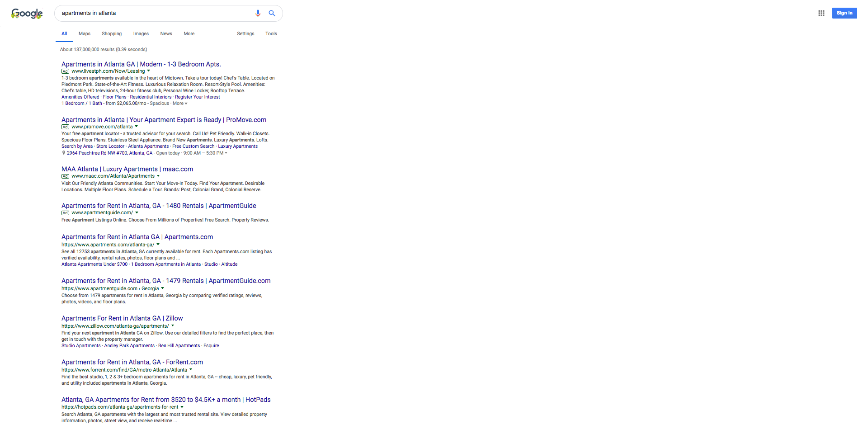Click 'About 137,000,000 results' text
Image resolution: width=868 pixels, height=429 pixels.
pos(104,50)
